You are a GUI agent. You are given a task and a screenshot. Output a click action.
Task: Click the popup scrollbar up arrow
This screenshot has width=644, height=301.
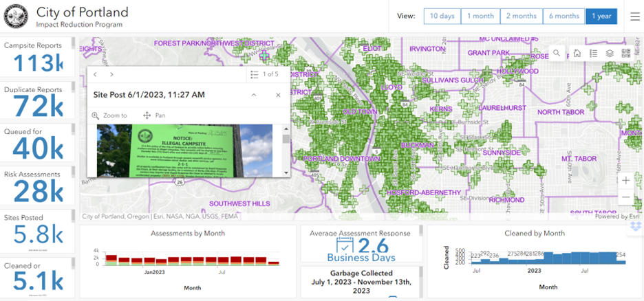(286, 129)
